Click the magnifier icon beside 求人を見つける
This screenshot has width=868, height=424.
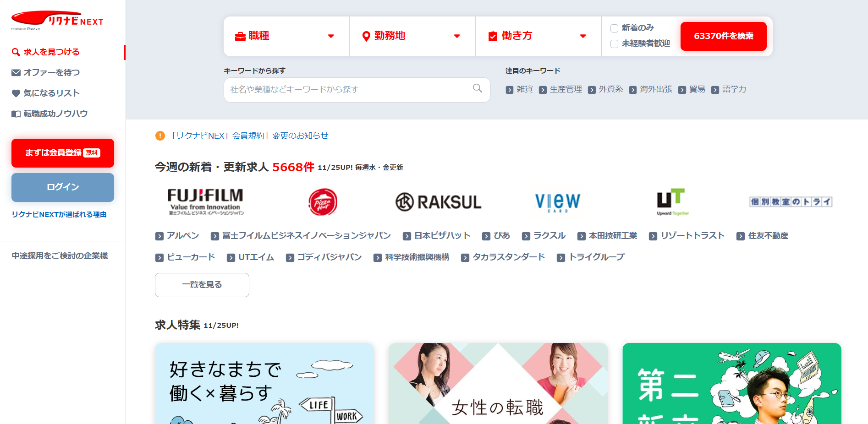(16, 52)
